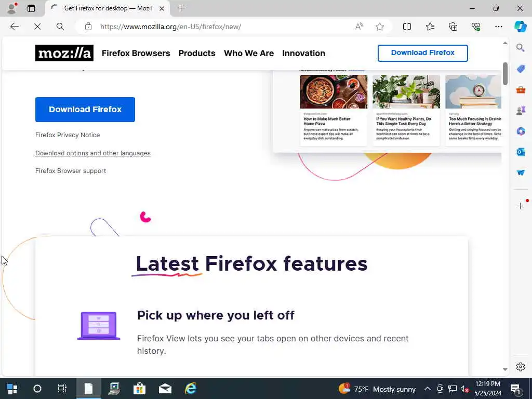Open Settings and more ellipsis menu
This screenshot has width=532, height=399.
(x=498, y=26)
